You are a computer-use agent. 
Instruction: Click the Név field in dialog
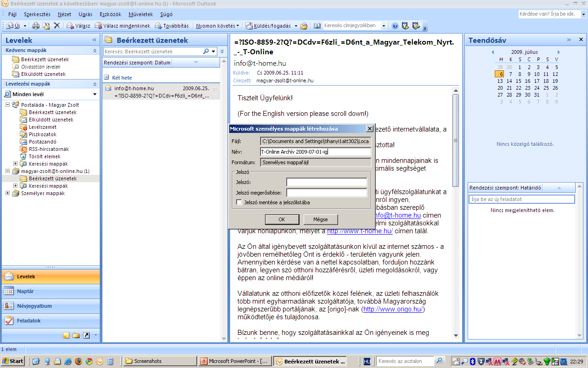click(x=316, y=152)
